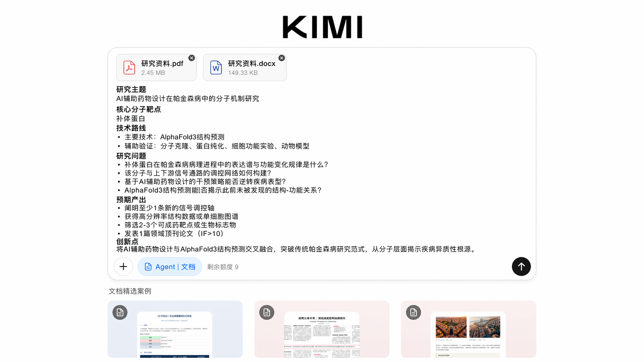Click document icon on middle example card
Screen dimensions: 644x362
point(267,312)
